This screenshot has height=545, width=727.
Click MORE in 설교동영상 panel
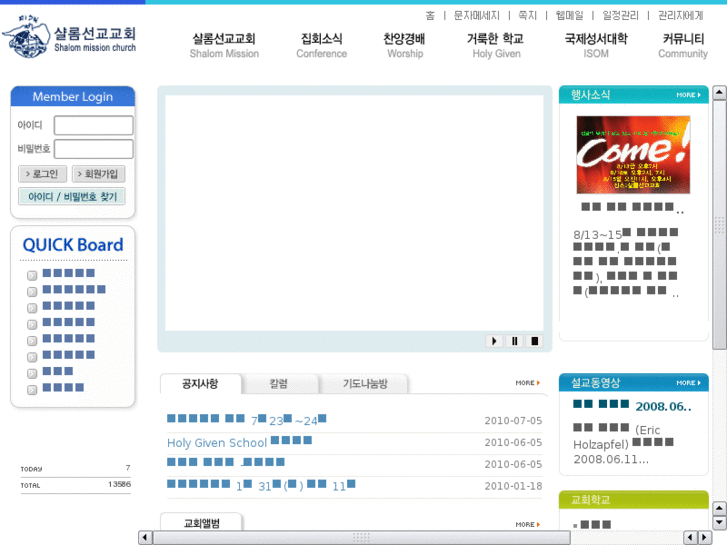pos(689,383)
